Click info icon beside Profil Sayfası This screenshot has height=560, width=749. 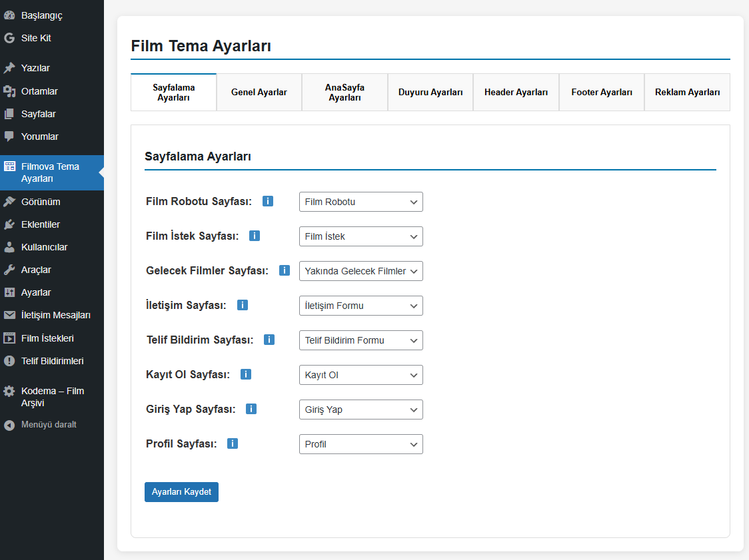(x=233, y=443)
